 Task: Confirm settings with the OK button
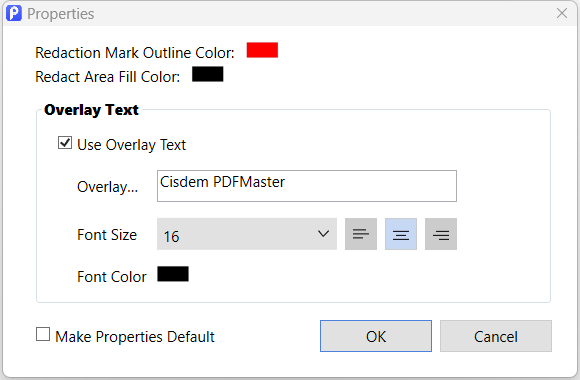coord(376,336)
